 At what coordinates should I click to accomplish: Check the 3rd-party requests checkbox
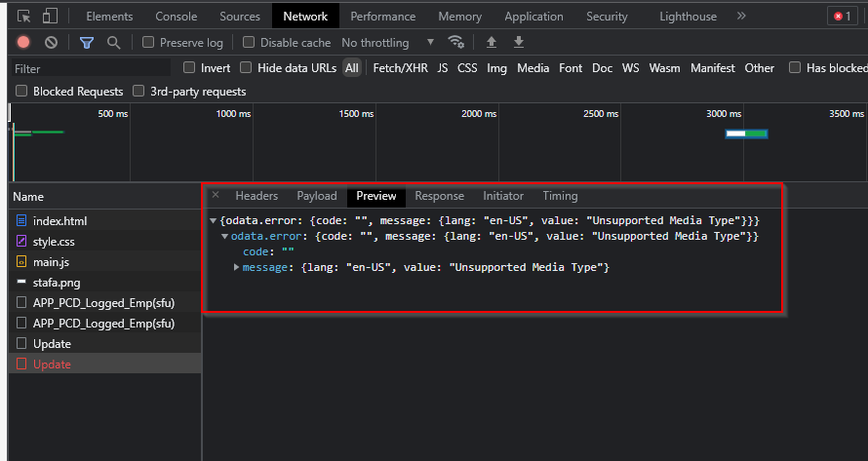click(138, 91)
